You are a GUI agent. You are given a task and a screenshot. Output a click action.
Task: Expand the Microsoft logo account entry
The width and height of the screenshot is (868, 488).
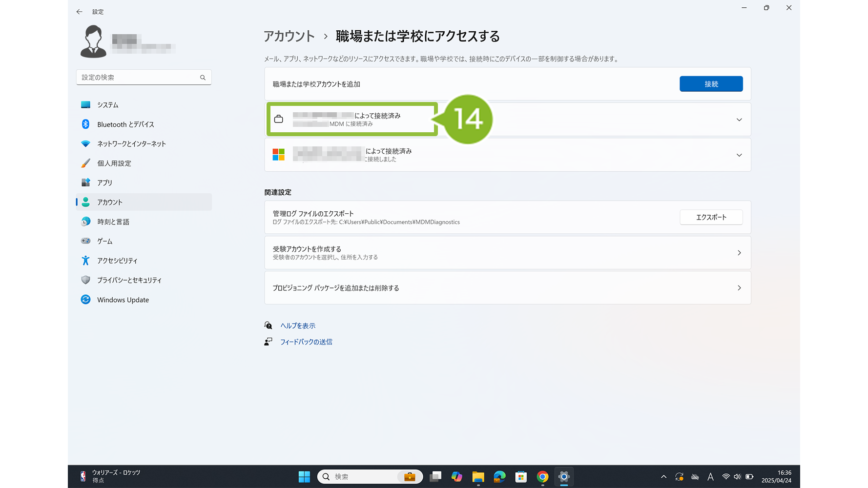click(739, 155)
